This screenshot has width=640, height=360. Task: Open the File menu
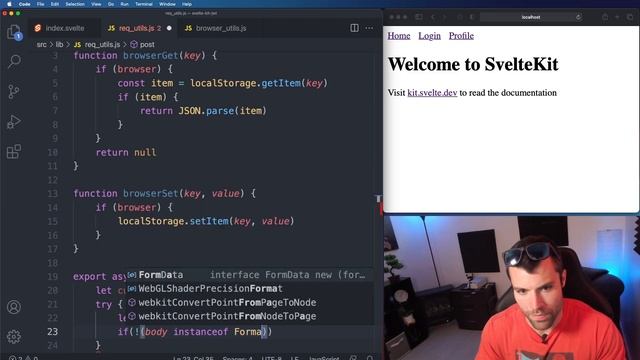[x=40, y=4]
